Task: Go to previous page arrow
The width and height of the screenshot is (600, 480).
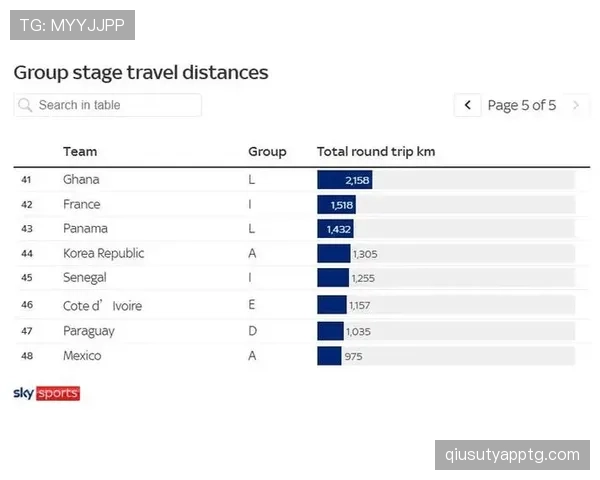Action: click(x=468, y=105)
